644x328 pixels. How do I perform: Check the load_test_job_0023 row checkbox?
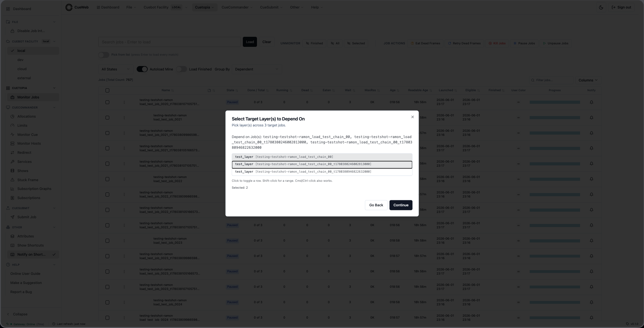tap(107, 241)
